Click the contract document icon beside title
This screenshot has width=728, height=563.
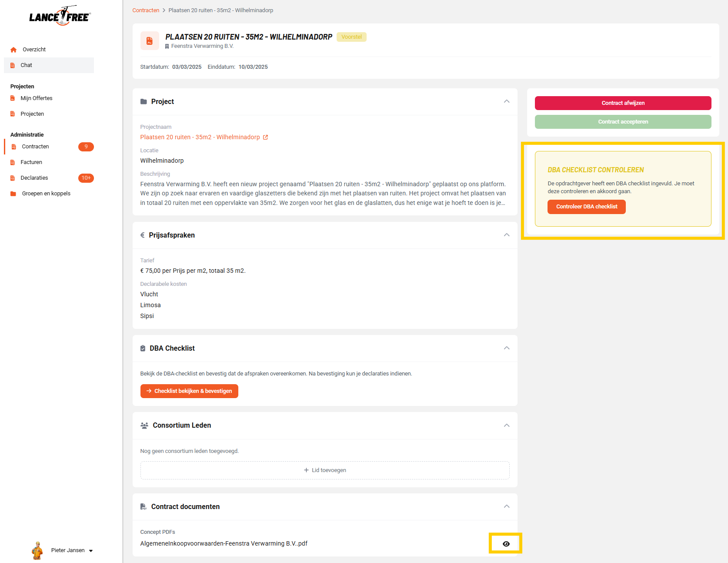pyautogui.click(x=150, y=41)
